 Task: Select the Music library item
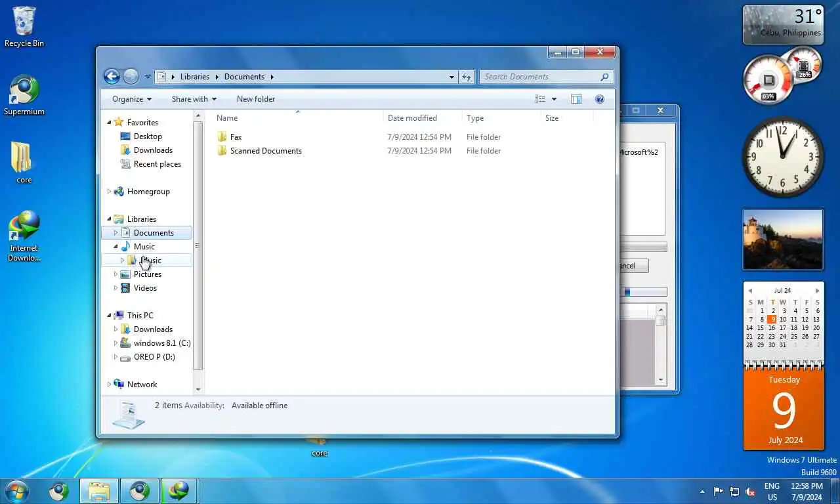pos(144,247)
